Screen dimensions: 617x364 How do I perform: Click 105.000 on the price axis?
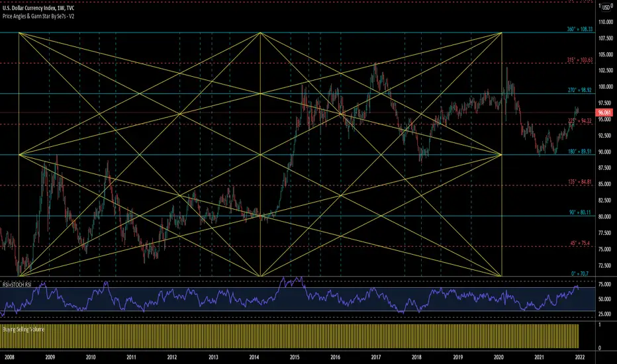coord(606,54)
